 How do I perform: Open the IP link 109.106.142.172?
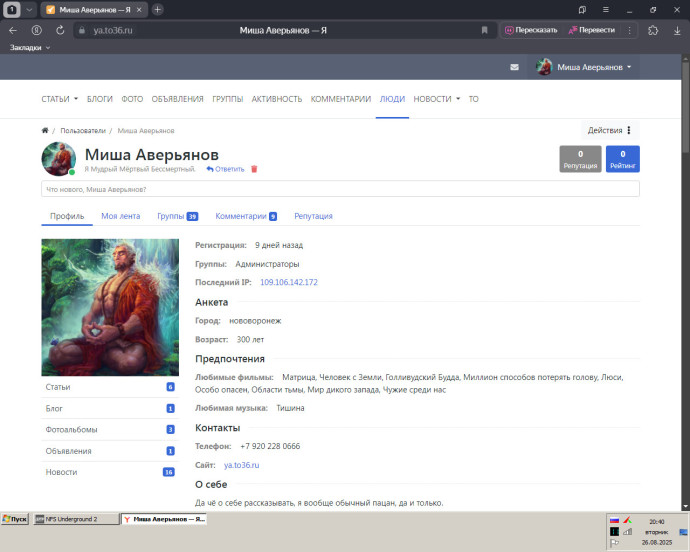click(x=289, y=282)
